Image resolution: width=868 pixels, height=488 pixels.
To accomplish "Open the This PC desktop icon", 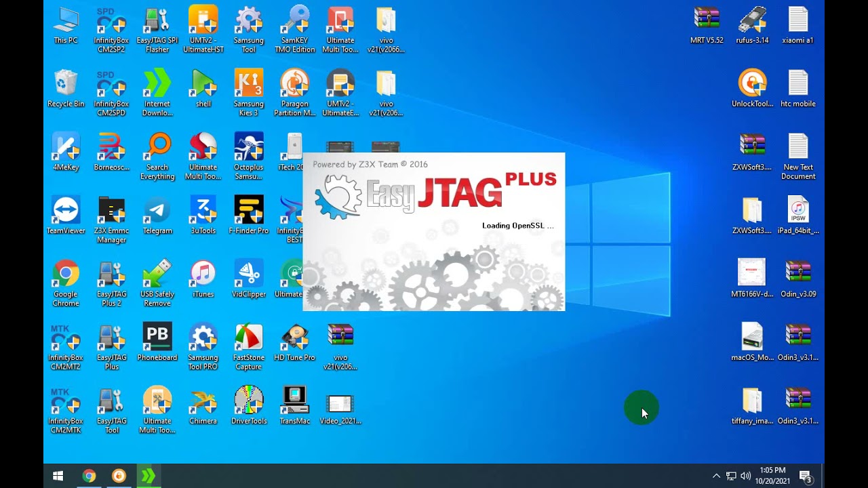I will point(66,26).
